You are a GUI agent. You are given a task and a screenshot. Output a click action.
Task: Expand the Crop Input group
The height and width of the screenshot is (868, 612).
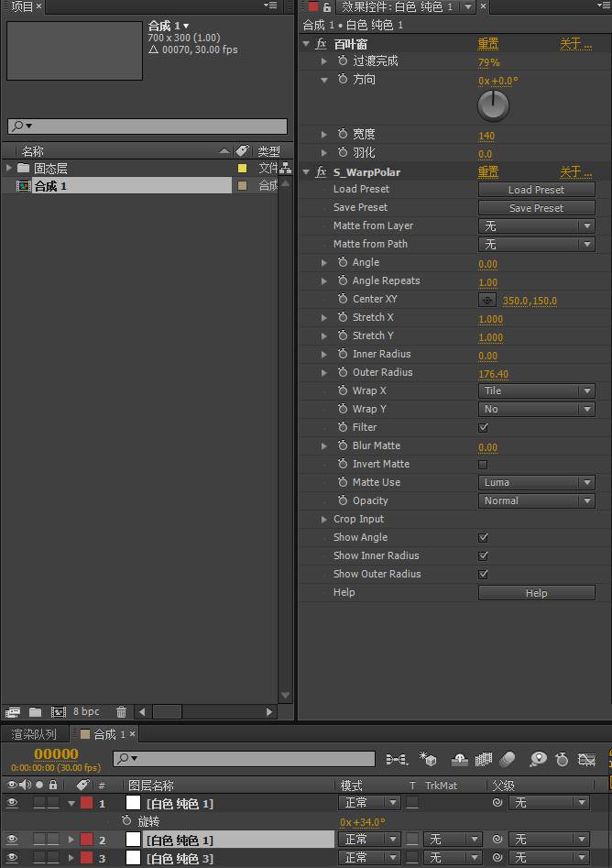pos(323,520)
